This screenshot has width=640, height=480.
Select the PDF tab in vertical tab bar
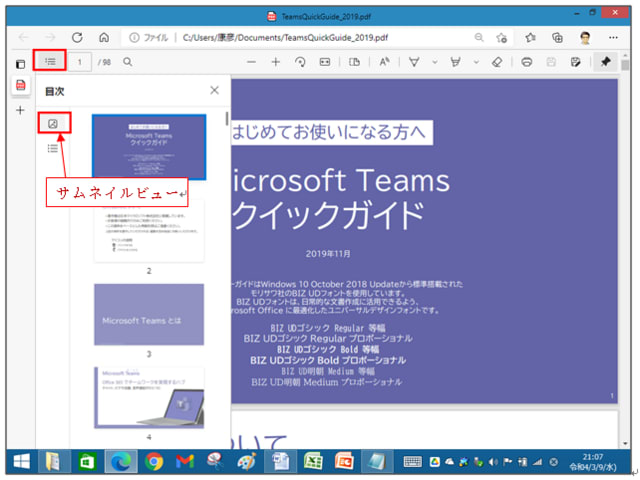pyautogui.click(x=20, y=85)
